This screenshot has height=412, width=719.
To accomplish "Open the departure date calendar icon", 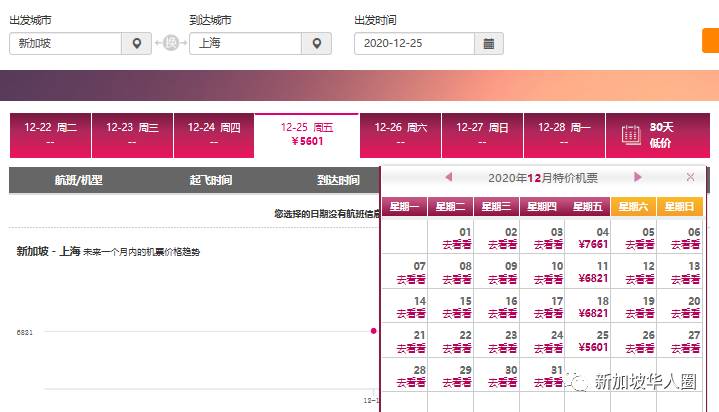I will [x=489, y=44].
